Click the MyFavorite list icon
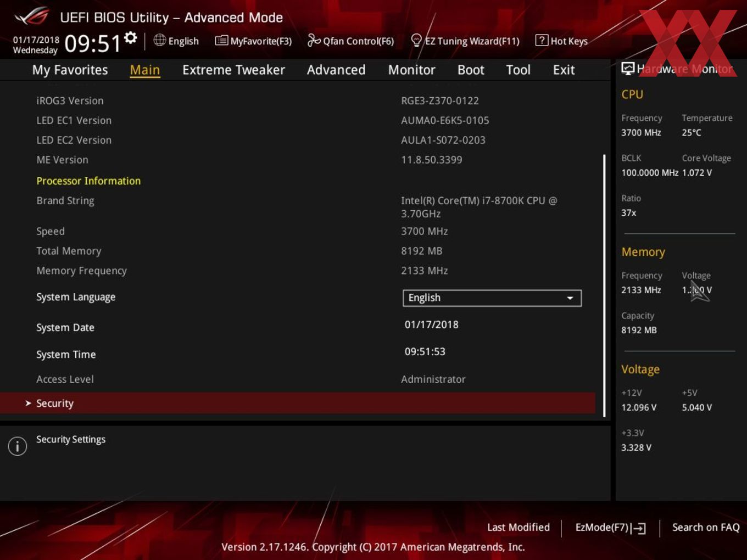 (x=221, y=41)
